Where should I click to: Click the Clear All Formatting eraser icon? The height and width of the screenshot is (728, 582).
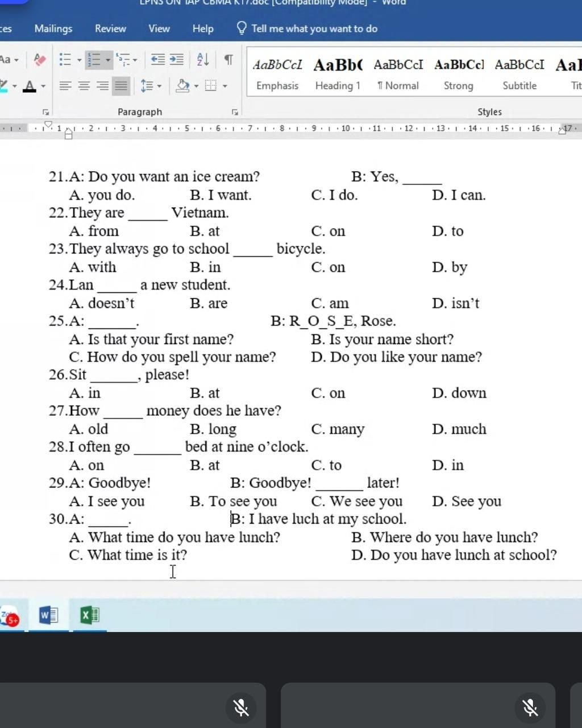[40, 59]
